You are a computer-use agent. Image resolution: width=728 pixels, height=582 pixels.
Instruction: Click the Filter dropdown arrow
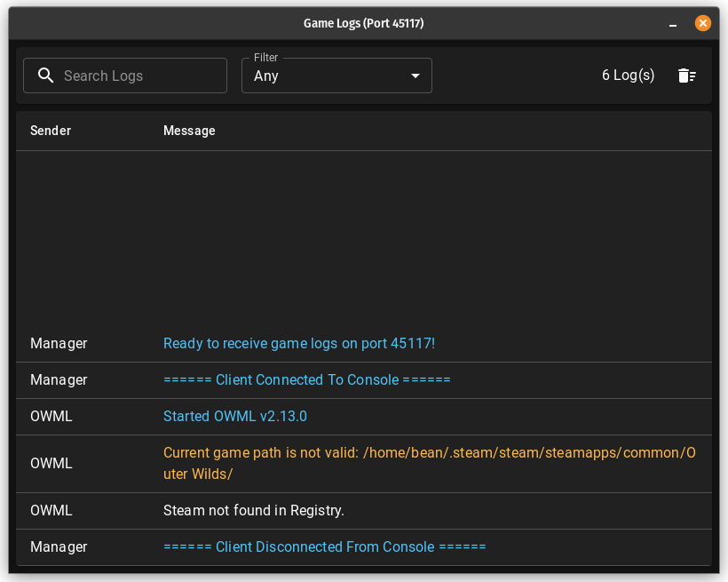click(415, 76)
